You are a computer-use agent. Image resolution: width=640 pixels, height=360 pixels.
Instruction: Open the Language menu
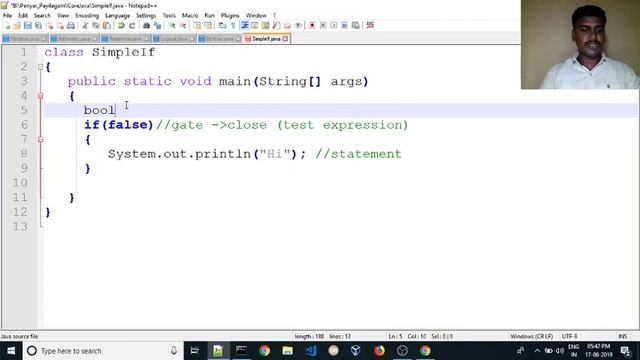pos(117,16)
